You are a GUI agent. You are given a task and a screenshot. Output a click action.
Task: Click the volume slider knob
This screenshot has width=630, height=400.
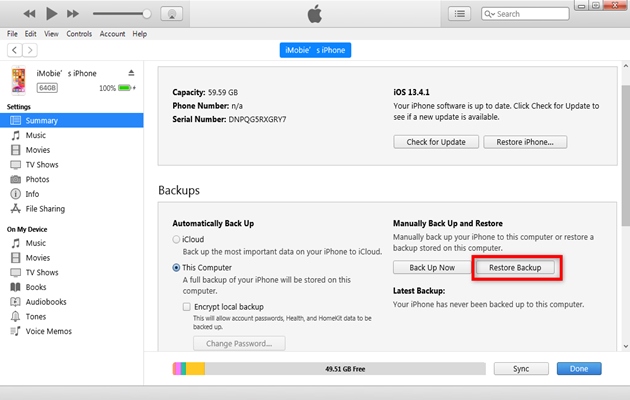pyautogui.click(x=147, y=14)
